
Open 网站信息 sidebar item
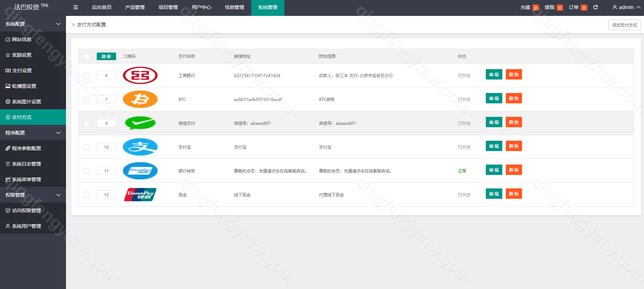(33, 39)
